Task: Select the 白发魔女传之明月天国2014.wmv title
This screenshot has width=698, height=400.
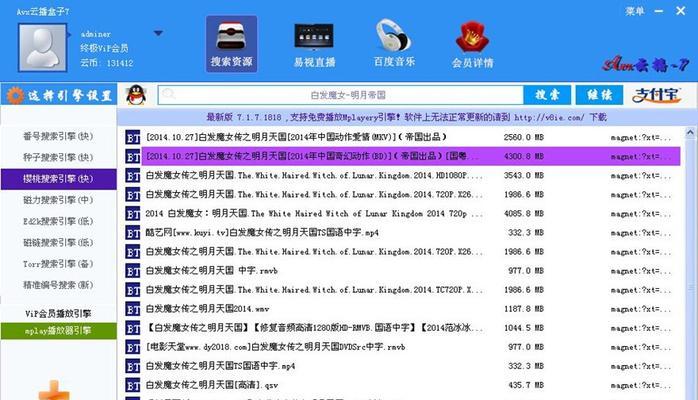Action: tap(207, 309)
